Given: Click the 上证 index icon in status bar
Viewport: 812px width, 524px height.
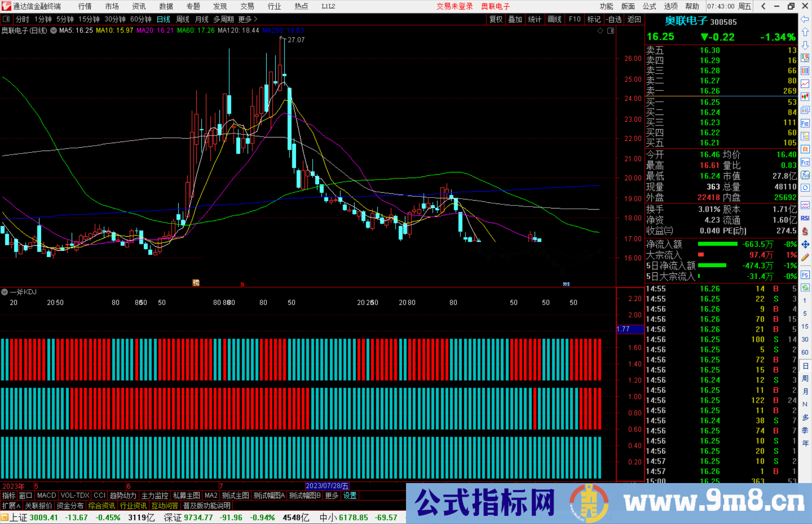Looking at the screenshot, I should click(x=5, y=517).
